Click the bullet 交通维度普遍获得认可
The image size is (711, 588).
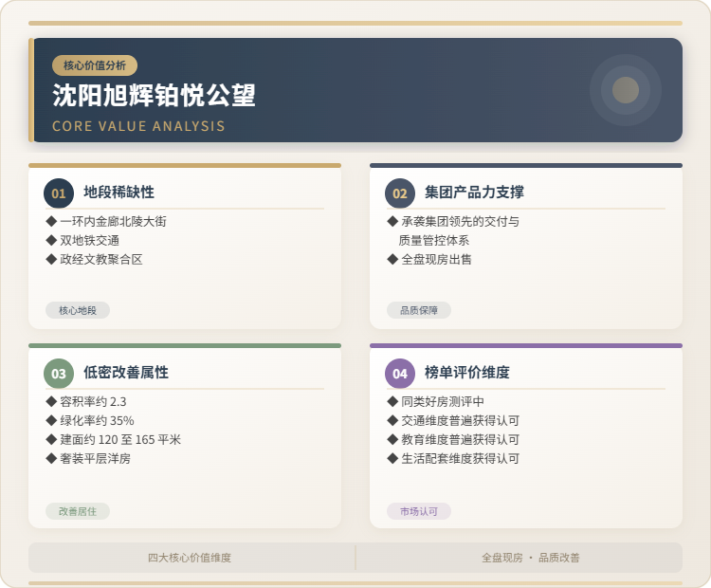point(453,420)
